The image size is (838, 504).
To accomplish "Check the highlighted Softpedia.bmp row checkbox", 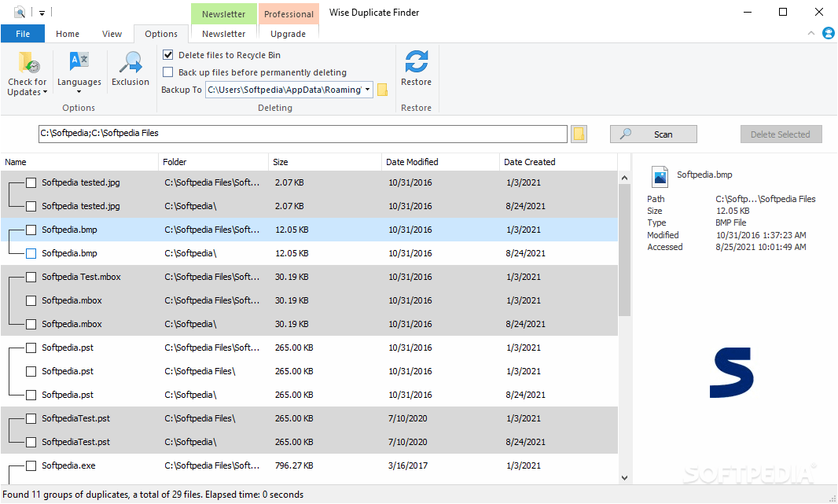I will [x=31, y=230].
